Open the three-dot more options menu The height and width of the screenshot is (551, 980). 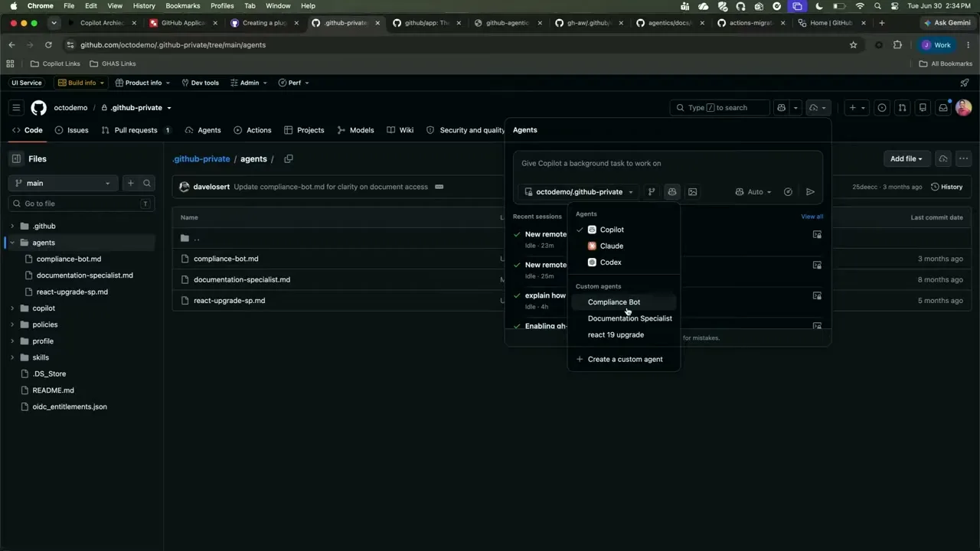(963, 159)
